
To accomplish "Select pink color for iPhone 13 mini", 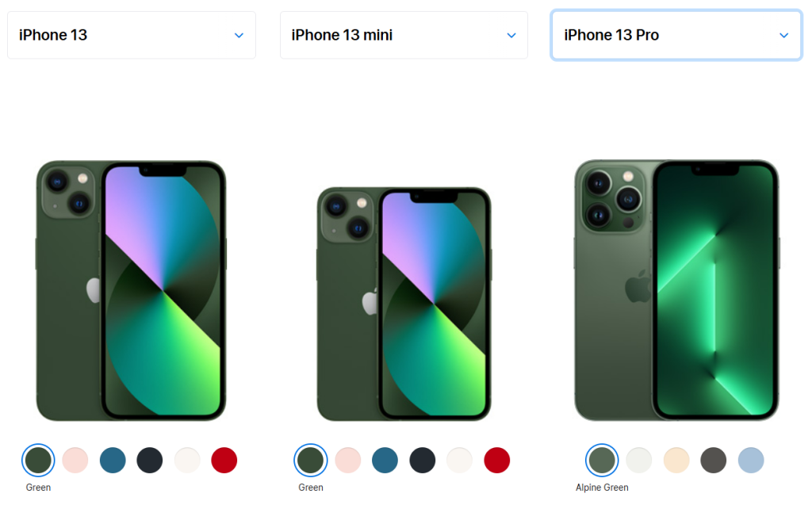I will point(347,460).
